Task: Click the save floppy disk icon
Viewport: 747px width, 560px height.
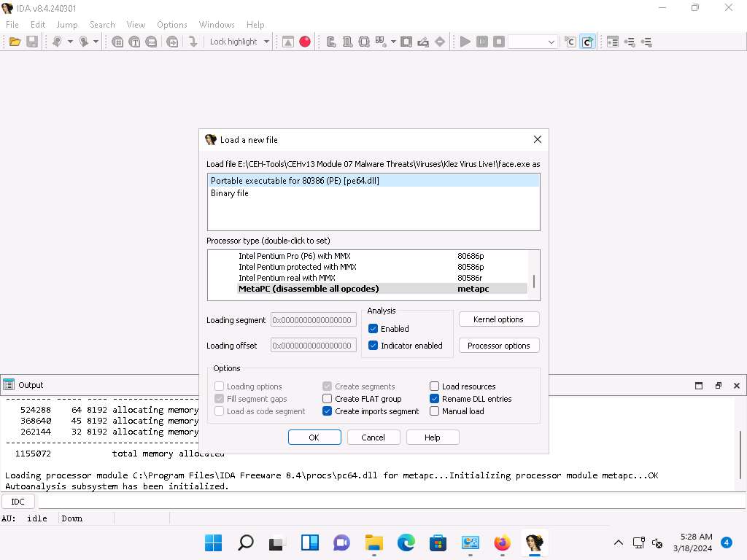Action: [x=32, y=42]
